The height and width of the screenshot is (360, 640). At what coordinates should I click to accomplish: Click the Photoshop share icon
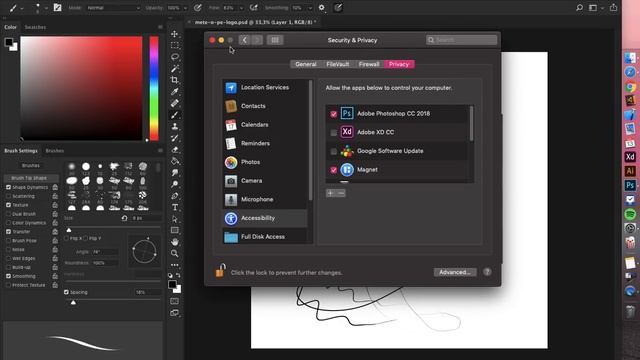pyautogui.click(x=613, y=7)
